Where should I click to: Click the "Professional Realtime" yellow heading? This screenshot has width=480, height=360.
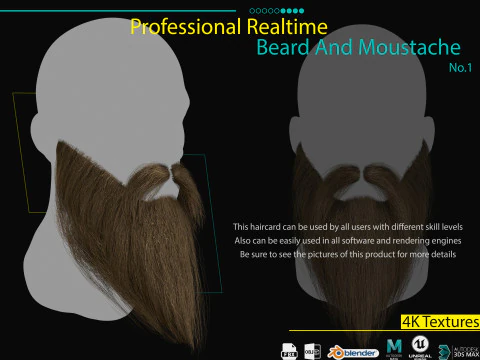229,27
